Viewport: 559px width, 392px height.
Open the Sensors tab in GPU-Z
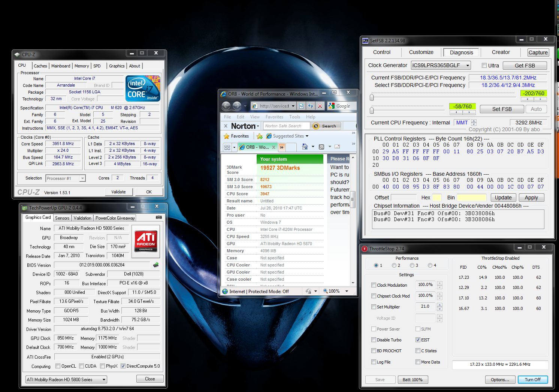pyautogui.click(x=62, y=218)
